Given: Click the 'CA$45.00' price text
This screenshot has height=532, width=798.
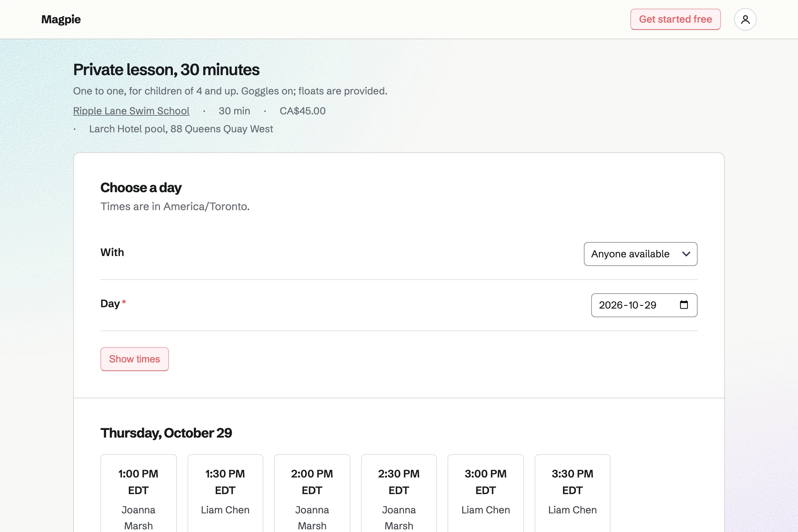Looking at the screenshot, I should (x=303, y=111).
